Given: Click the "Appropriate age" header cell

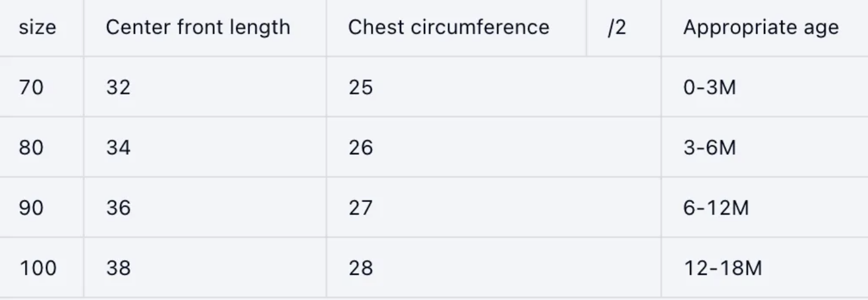Looking at the screenshot, I should click(x=760, y=27).
